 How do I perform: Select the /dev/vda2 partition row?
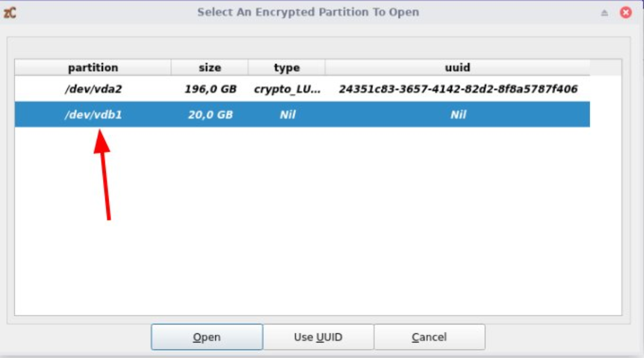tap(302, 89)
